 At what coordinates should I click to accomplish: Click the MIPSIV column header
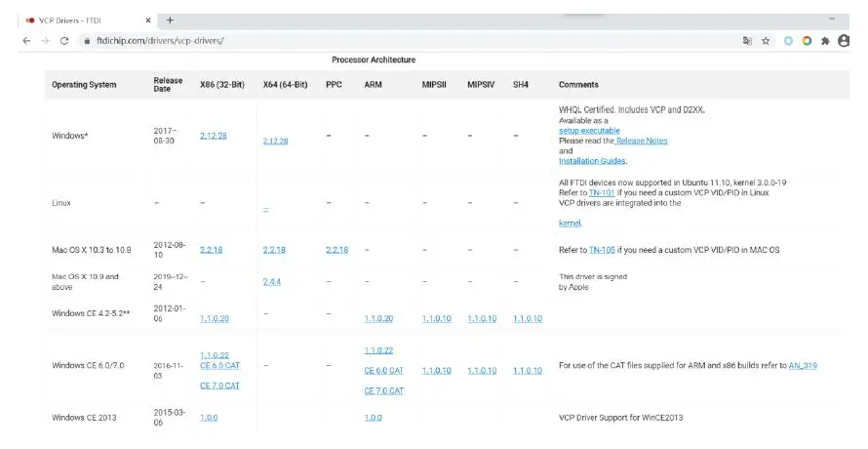point(481,85)
